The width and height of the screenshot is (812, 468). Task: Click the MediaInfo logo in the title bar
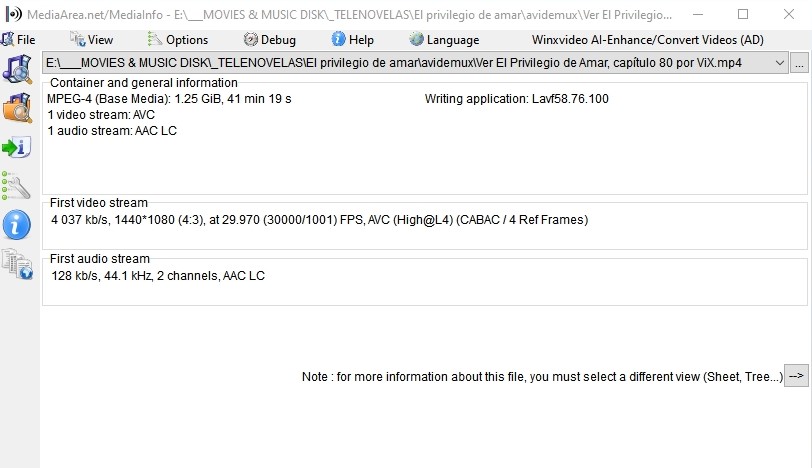click(9, 14)
